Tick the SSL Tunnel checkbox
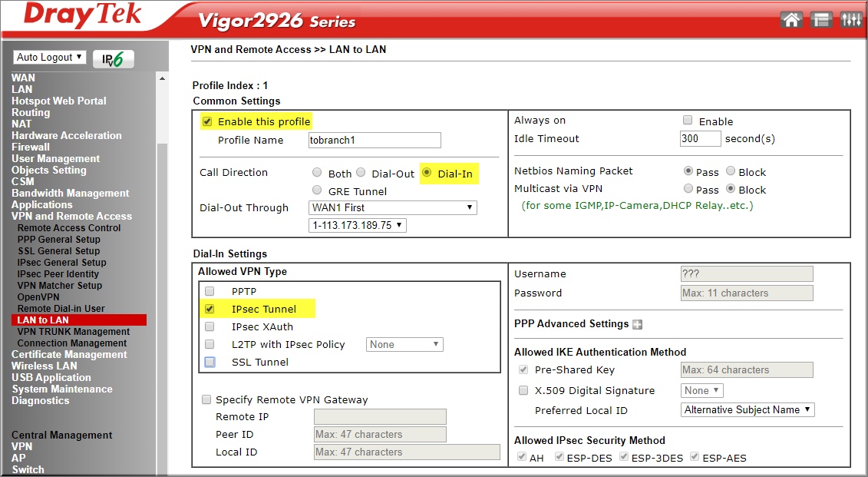Image resolution: width=868 pixels, height=477 pixels. 210,363
